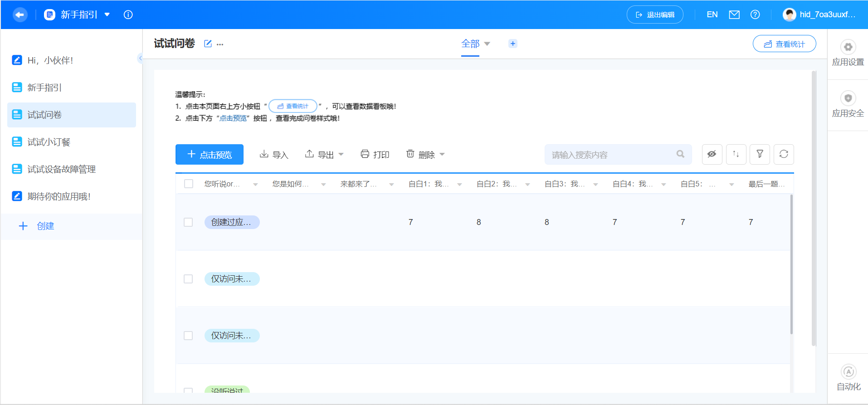Click the 试试问卷 page title
868x405 pixels.
tap(175, 44)
